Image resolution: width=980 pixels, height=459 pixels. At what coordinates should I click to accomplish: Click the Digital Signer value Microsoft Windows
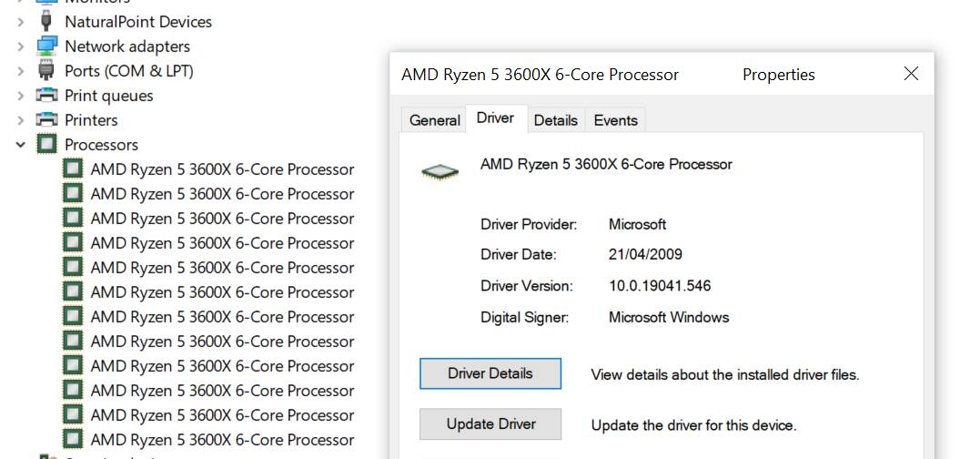coord(669,317)
